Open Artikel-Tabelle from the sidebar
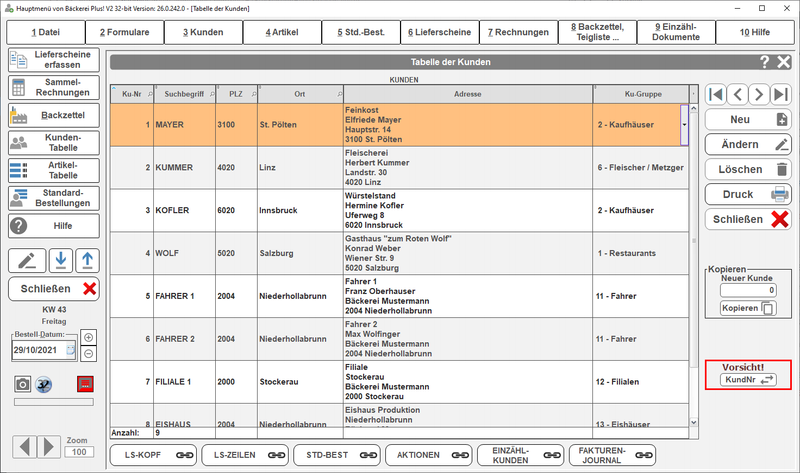The height and width of the screenshot is (473, 800). point(54,170)
